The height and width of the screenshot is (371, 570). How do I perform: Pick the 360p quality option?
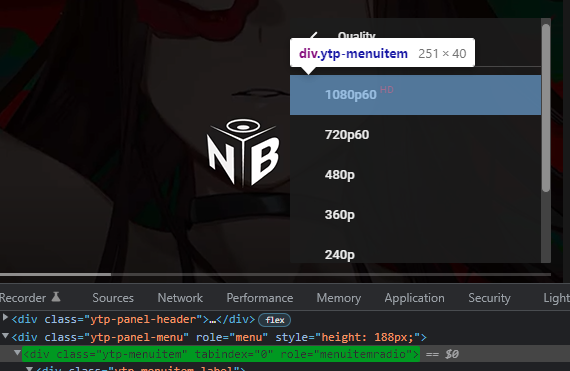[415, 215]
